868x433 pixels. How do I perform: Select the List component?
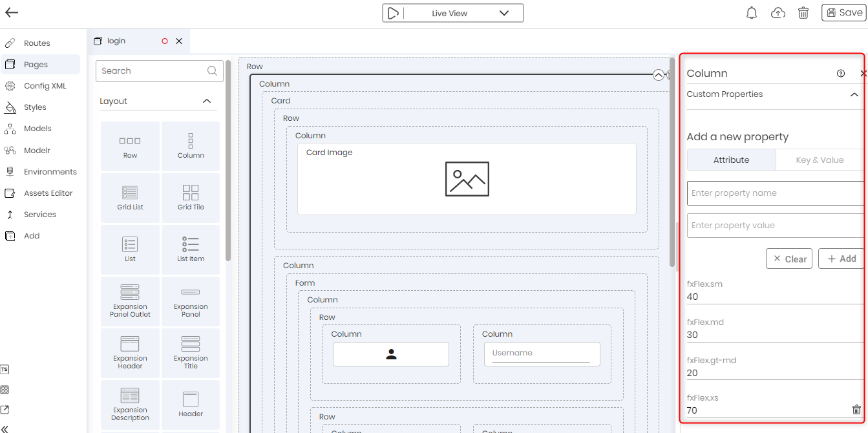tap(130, 249)
